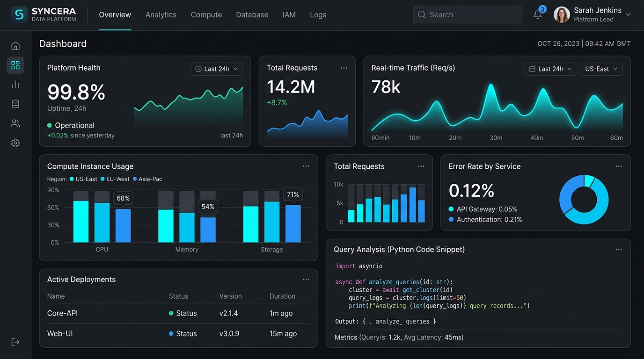Click the 78k traffic value
This screenshot has width=644, height=359.
[386, 87]
